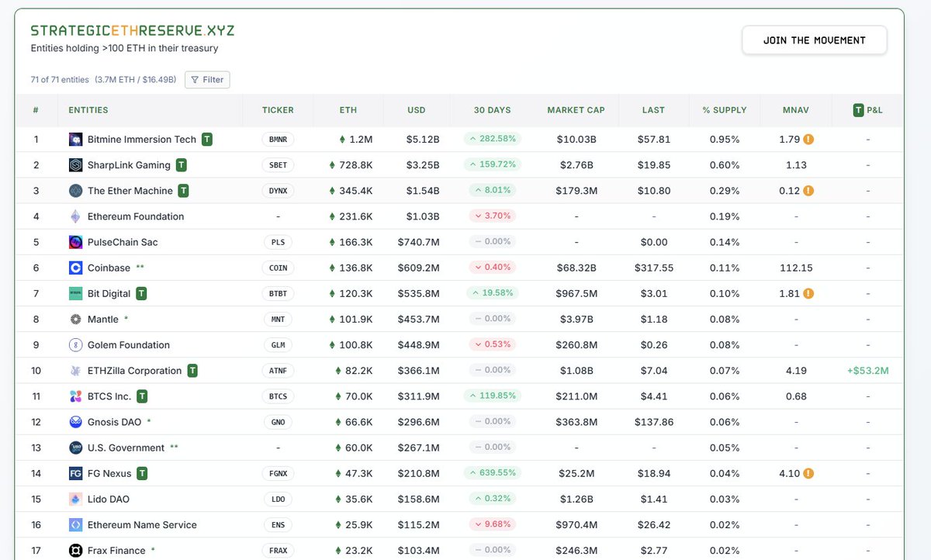
Task: Click the 0.95% supply value
Action: tap(725, 140)
